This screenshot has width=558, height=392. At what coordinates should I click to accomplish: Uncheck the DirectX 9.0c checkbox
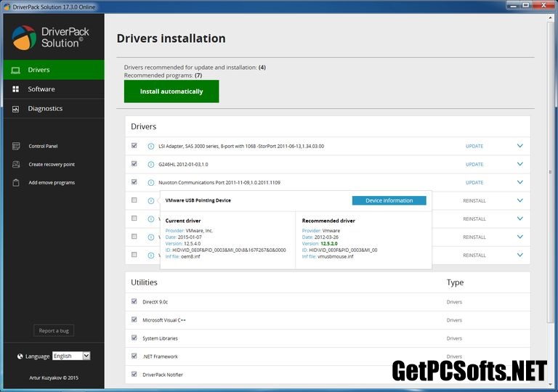(134, 301)
